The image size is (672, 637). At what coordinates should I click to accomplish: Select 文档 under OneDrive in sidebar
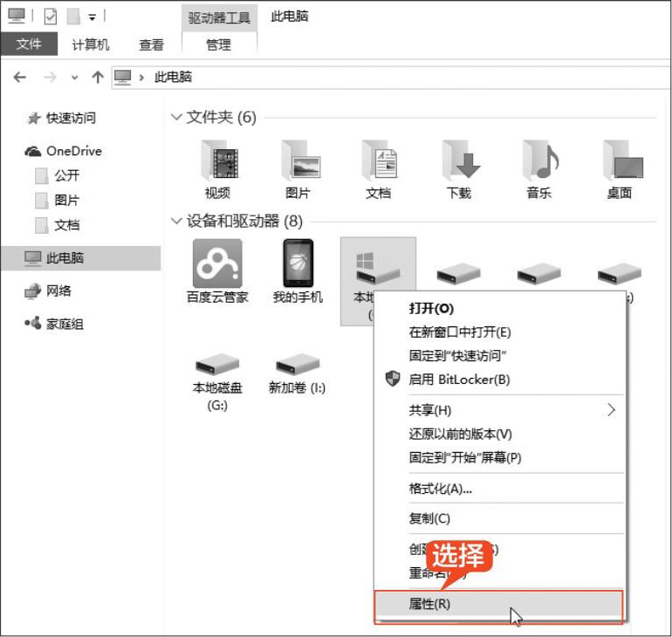pos(66,225)
